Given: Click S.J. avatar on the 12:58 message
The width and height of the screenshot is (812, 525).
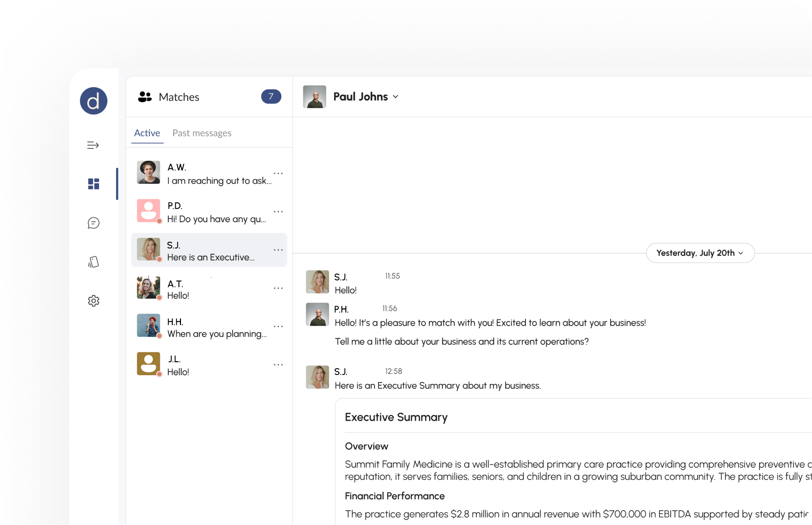Looking at the screenshot, I should click(317, 377).
